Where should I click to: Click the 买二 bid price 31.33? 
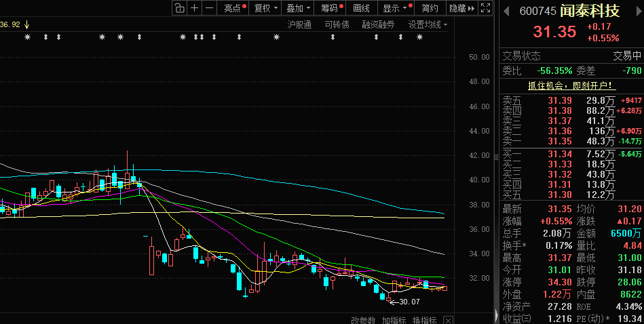coord(559,165)
